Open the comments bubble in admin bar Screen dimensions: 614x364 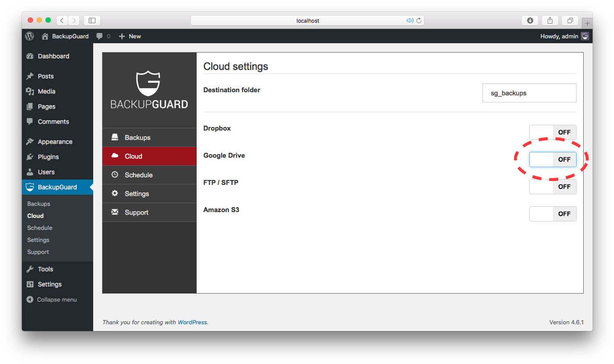[x=100, y=37]
